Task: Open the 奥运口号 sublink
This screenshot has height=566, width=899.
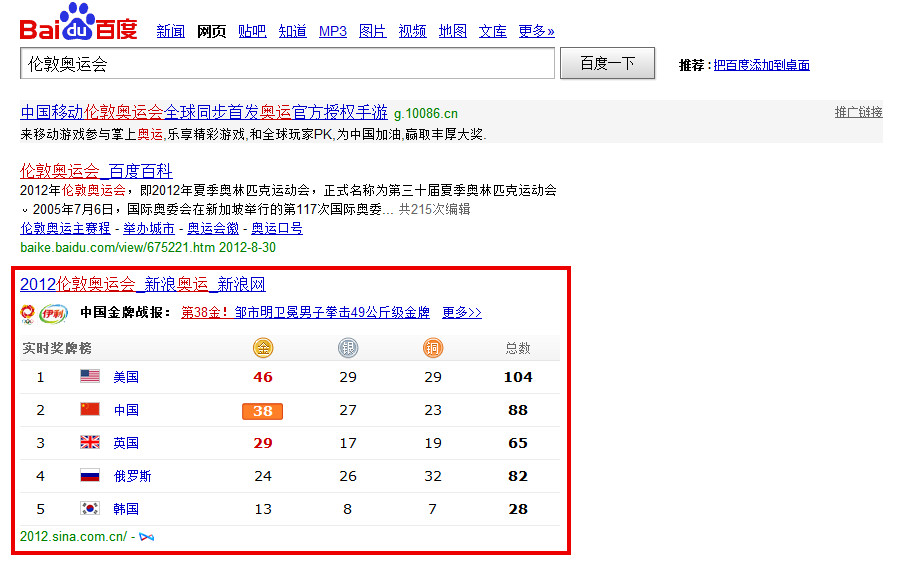Action: point(277,228)
